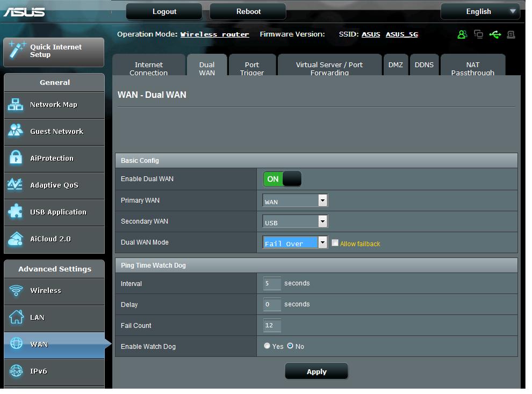Click the ASUS logo
This screenshot has width=532, height=394.
tap(24, 12)
